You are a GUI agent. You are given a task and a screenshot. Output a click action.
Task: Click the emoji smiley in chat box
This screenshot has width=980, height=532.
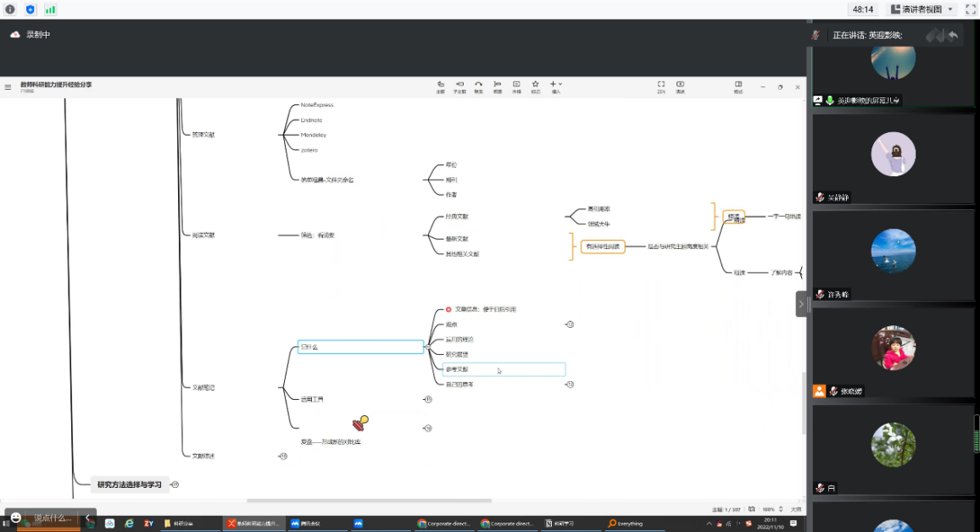tap(16, 518)
